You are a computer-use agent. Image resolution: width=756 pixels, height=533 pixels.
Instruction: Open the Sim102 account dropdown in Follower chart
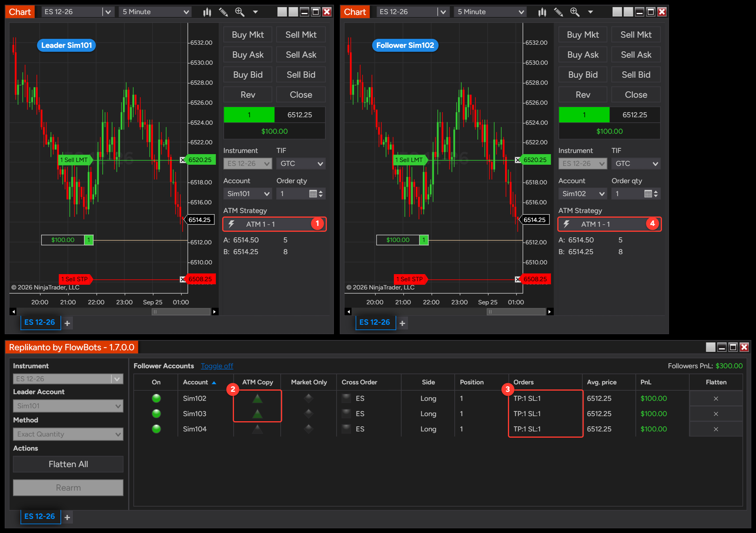[583, 194]
